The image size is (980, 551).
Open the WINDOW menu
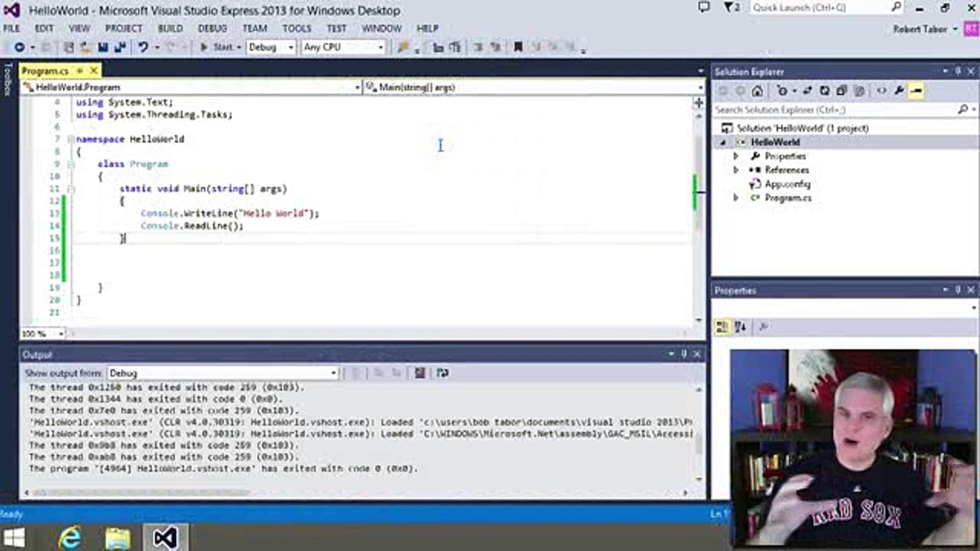click(x=381, y=29)
